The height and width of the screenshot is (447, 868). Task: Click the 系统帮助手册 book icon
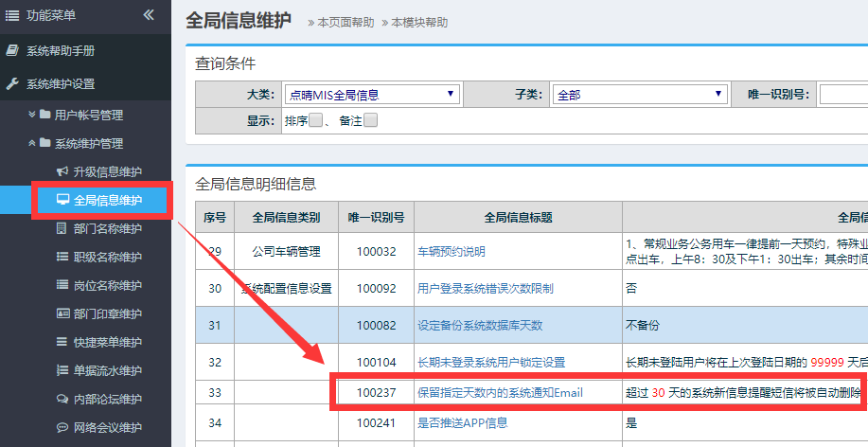click(x=12, y=50)
